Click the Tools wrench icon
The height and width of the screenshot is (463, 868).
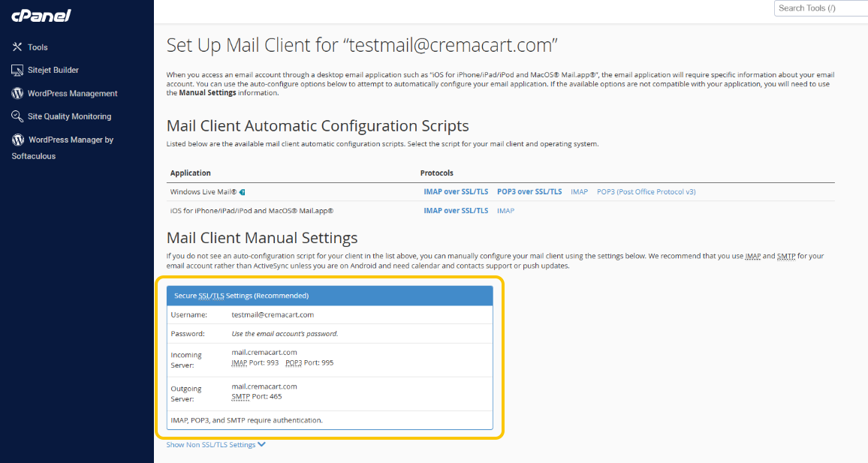click(17, 47)
